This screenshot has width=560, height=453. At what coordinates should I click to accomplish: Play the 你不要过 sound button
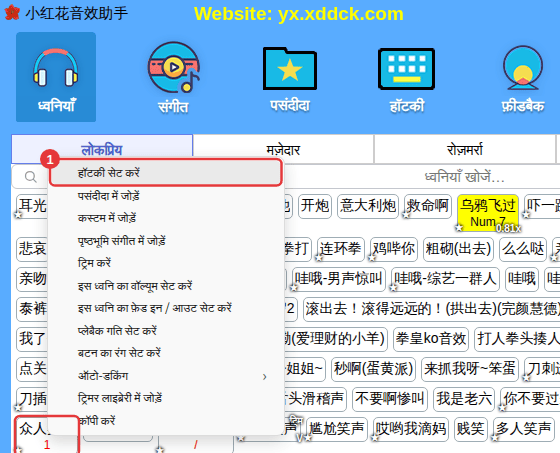tap(530, 399)
